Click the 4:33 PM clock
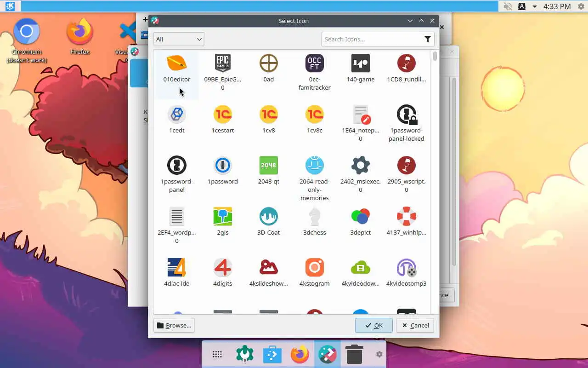 coord(557,6)
